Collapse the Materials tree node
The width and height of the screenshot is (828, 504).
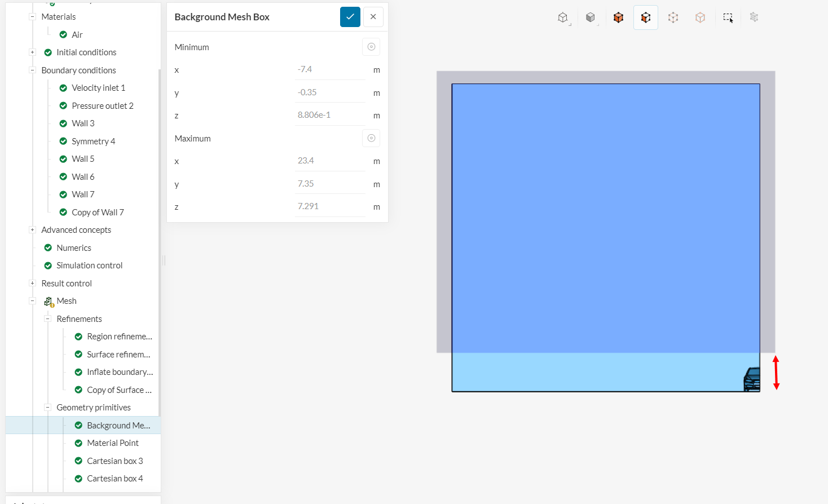click(32, 17)
